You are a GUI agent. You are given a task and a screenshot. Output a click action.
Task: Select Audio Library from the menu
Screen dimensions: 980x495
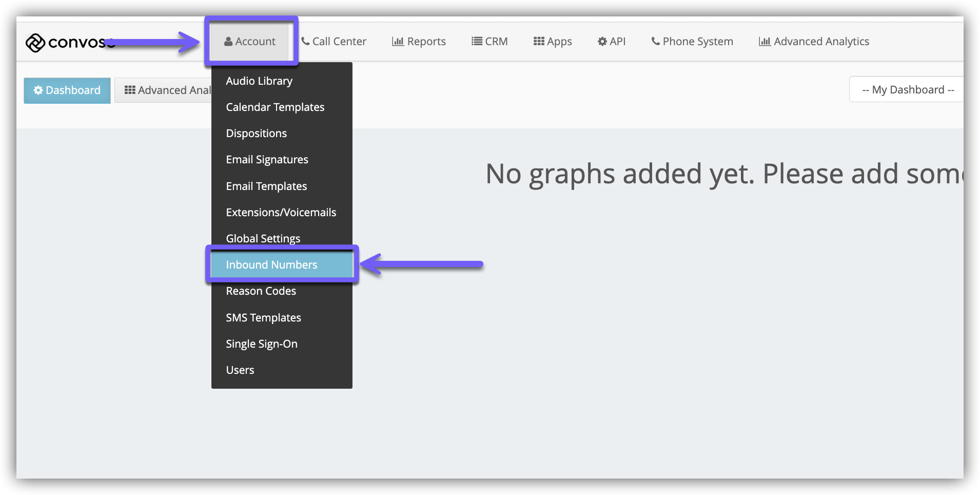coord(259,81)
